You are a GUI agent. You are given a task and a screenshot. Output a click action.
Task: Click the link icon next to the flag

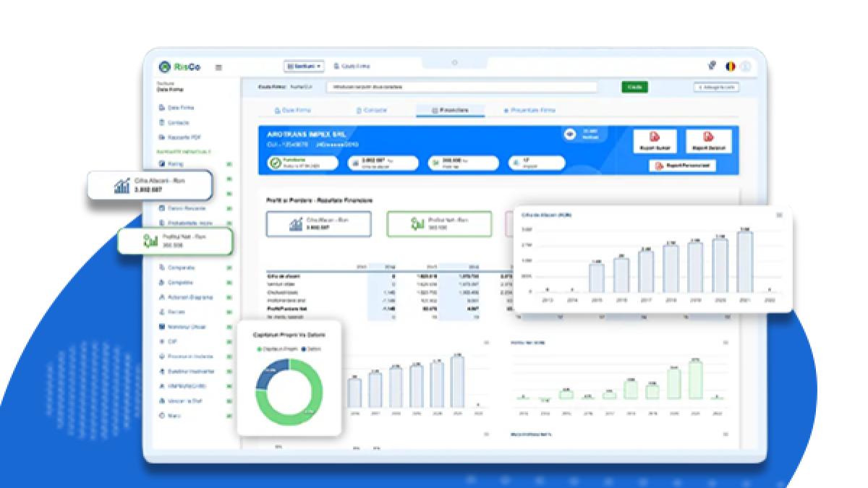[x=712, y=67]
